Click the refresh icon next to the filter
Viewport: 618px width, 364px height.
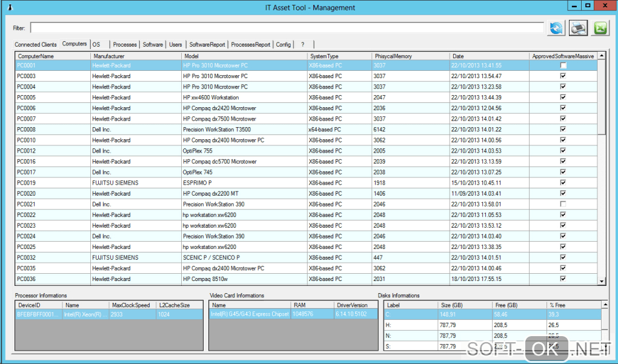pyautogui.click(x=556, y=27)
